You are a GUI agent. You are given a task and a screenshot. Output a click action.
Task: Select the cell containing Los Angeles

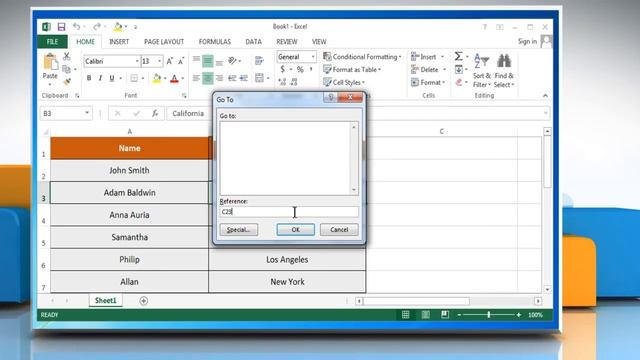click(287, 260)
